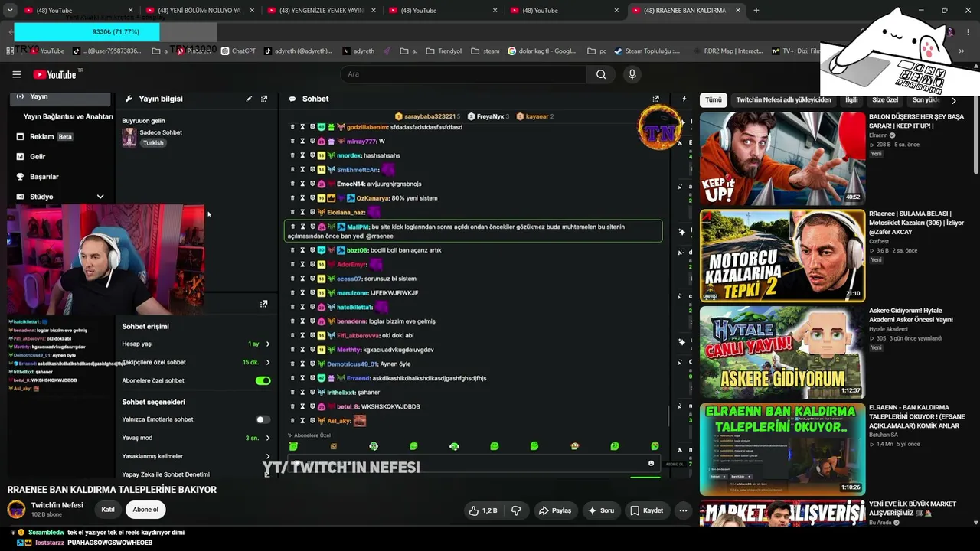This screenshot has width=980, height=551.
Task: Open the Reklam sidebar item
Action: pos(46,136)
